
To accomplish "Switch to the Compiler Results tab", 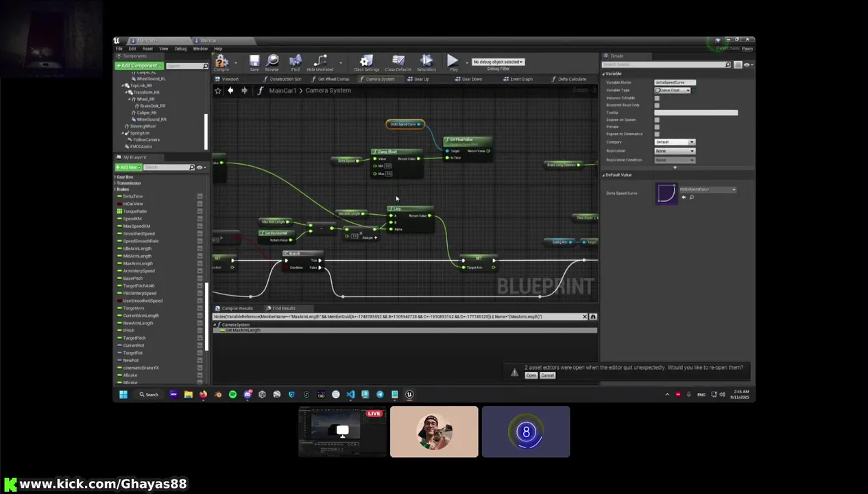I will click(234, 309).
